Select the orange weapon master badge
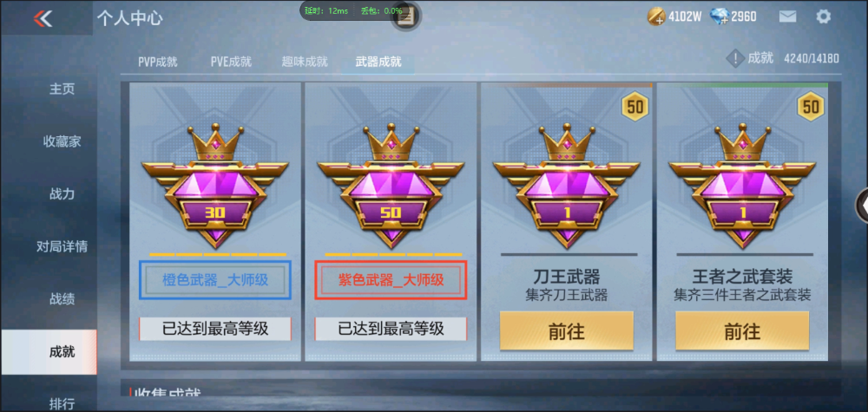Screen dimensions: 868x412 (x=214, y=186)
